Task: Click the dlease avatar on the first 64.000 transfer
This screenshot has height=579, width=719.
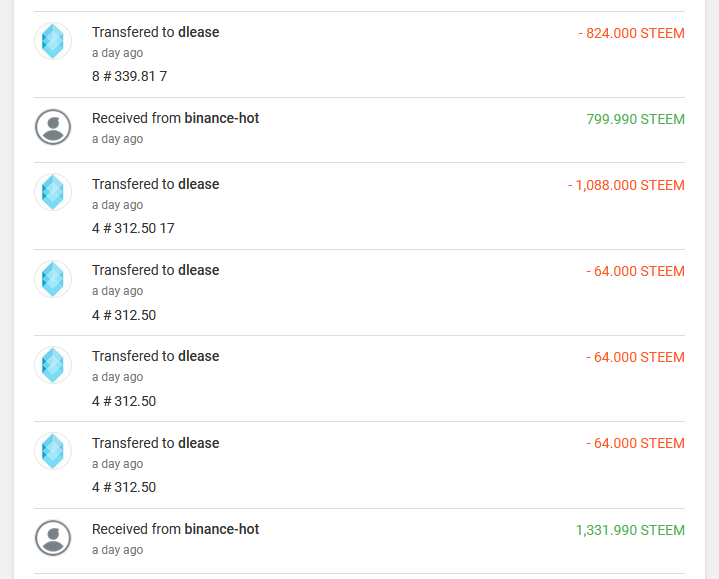Action: click(x=53, y=279)
